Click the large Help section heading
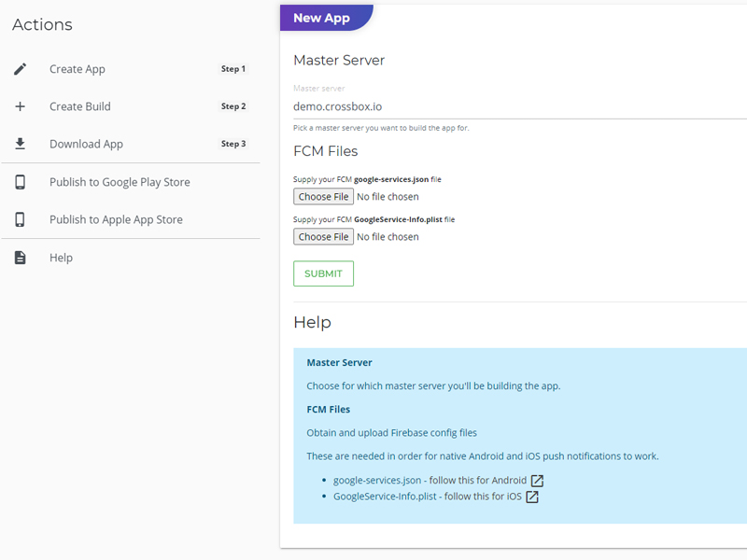This screenshot has height=560, width=747. pyautogui.click(x=313, y=322)
